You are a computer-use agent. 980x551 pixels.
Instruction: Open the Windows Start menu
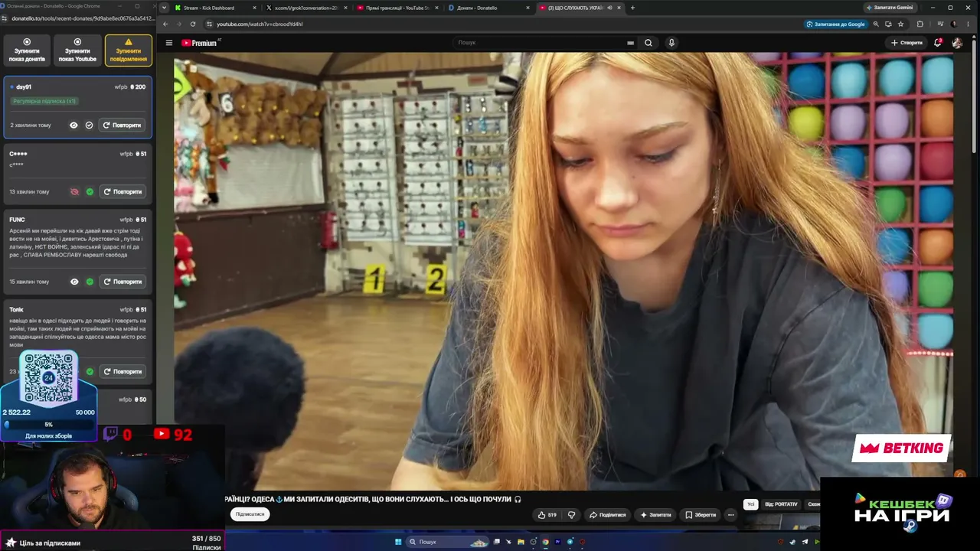point(398,542)
